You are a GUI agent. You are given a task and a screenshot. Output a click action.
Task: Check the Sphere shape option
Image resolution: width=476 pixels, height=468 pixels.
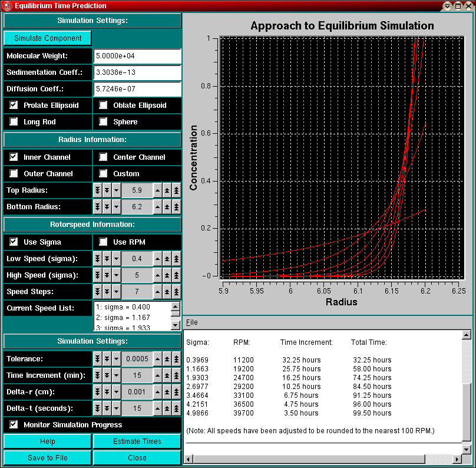point(103,122)
